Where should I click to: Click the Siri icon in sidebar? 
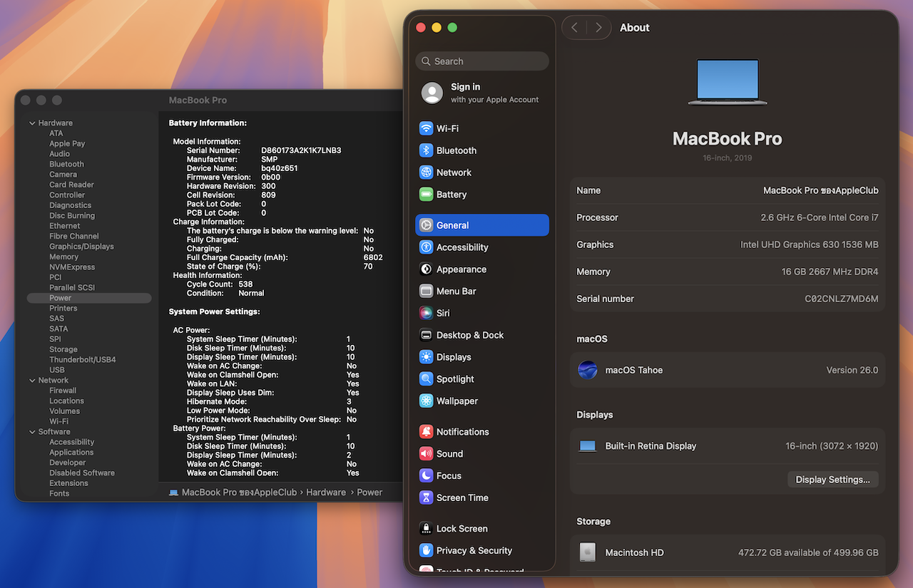(x=426, y=313)
